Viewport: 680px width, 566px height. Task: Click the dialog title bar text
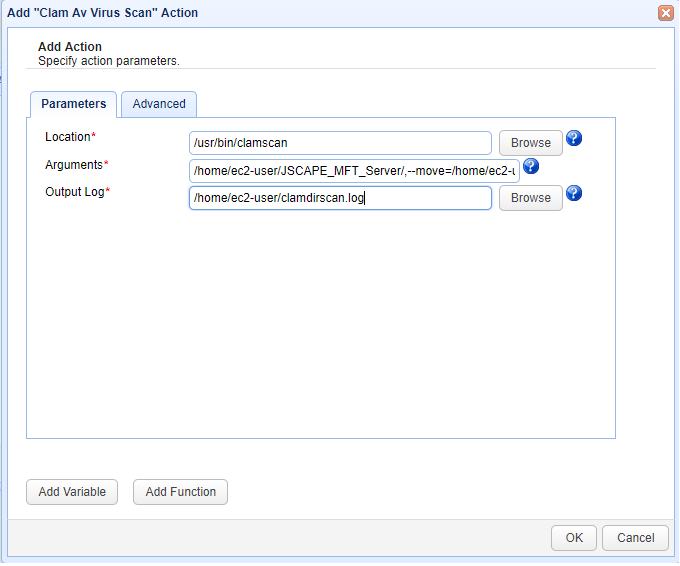[x=103, y=13]
